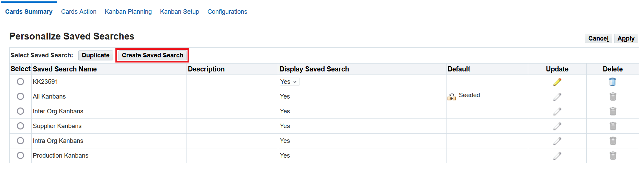Click the trash icon for Inter Org Kanbans

click(x=612, y=111)
